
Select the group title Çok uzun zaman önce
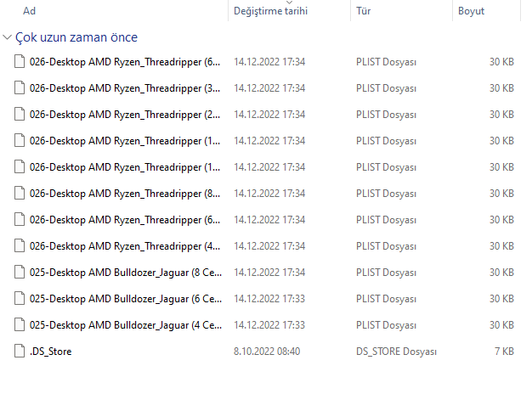(x=76, y=38)
